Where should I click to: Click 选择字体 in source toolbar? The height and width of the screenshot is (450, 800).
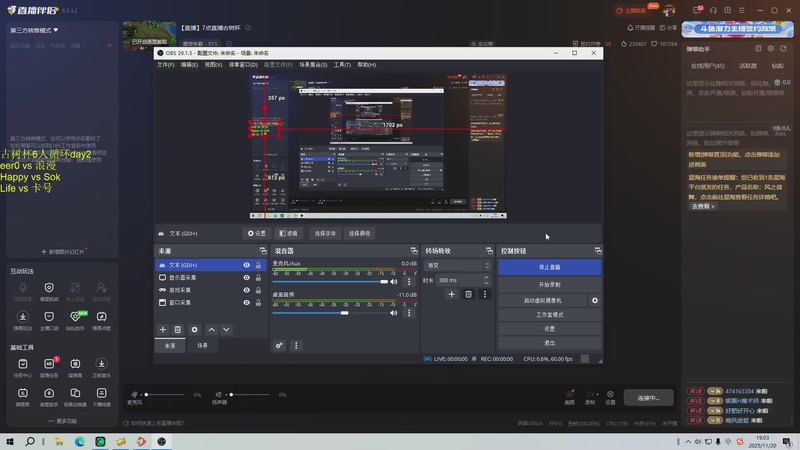point(325,233)
